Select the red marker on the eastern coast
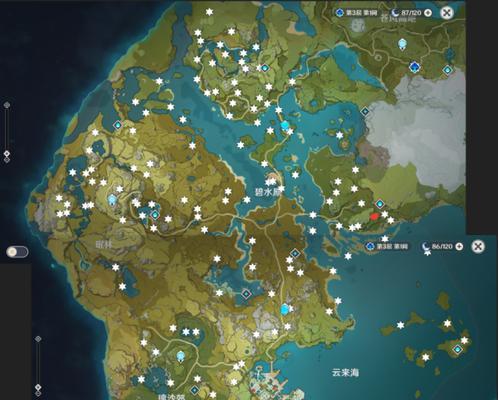The image size is (498, 400). [x=374, y=217]
